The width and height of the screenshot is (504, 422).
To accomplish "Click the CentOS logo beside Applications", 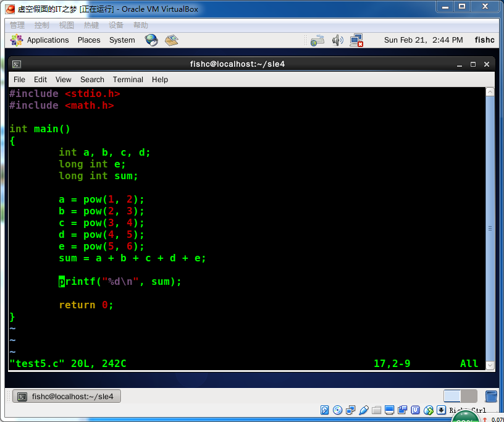I will [x=17, y=40].
